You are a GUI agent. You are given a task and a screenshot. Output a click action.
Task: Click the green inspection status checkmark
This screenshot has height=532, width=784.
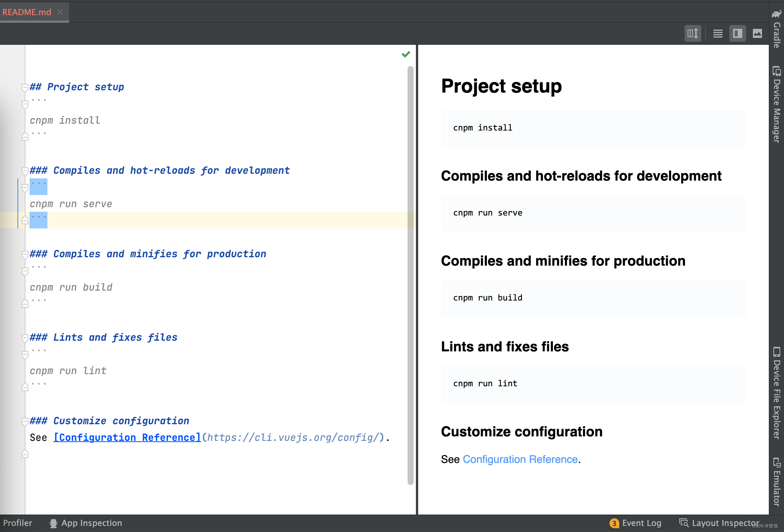(405, 54)
